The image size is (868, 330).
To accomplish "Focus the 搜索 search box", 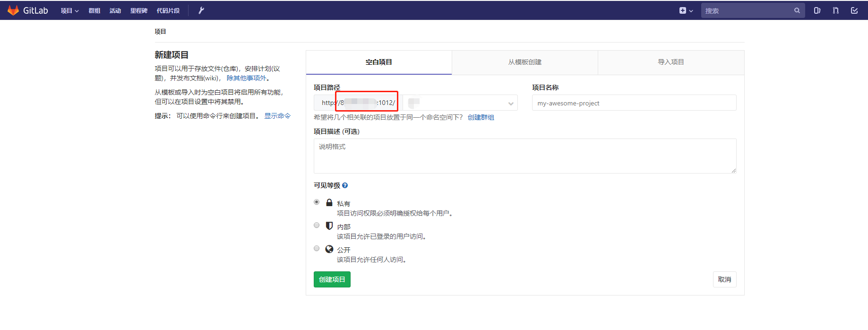I will click(x=753, y=10).
